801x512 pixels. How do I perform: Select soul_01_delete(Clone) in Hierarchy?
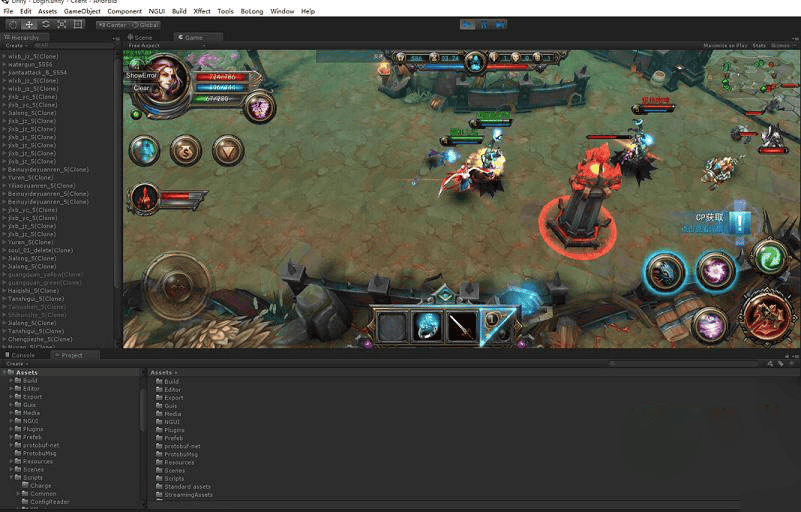click(x=40, y=250)
